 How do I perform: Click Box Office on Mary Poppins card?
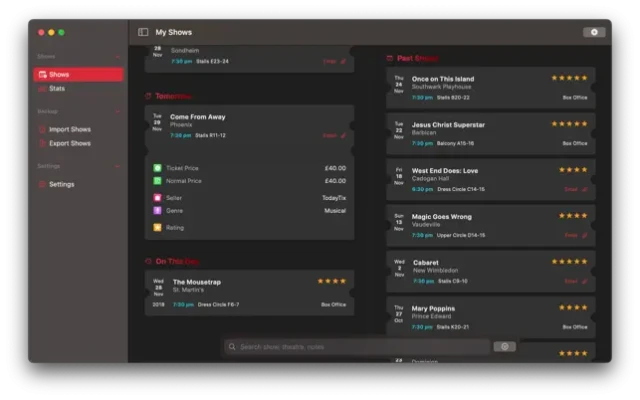tap(575, 327)
